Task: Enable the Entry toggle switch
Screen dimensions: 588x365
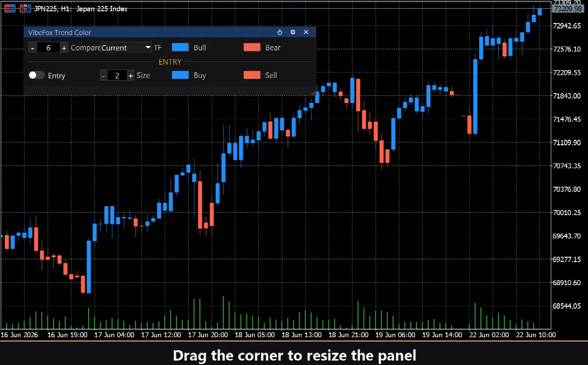Action: [x=37, y=75]
